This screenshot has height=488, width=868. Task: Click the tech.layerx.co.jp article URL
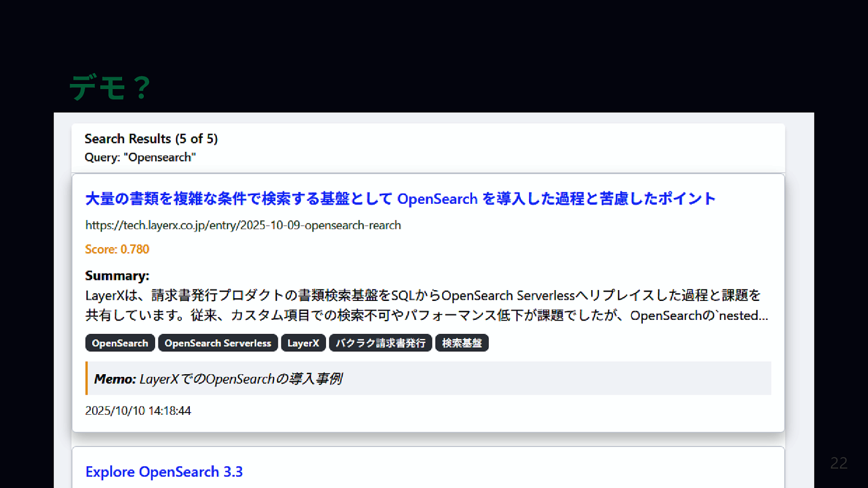point(243,225)
